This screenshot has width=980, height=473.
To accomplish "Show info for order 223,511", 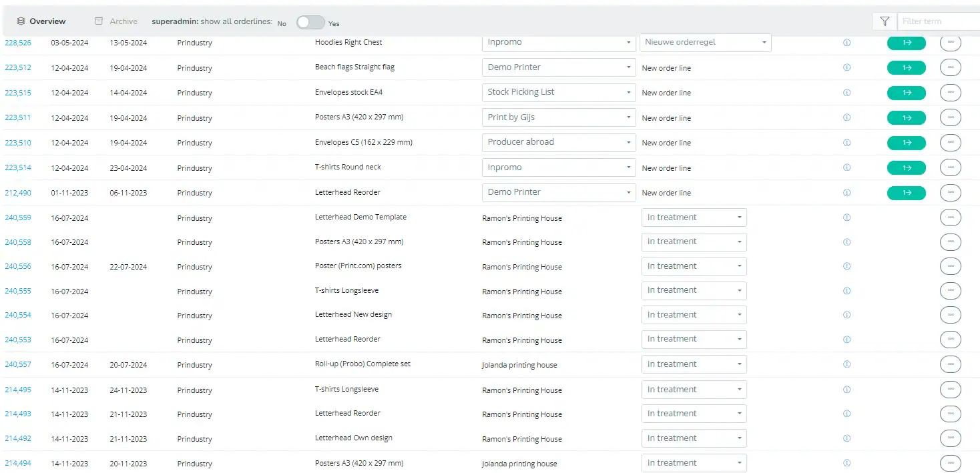I will coord(847,117).
